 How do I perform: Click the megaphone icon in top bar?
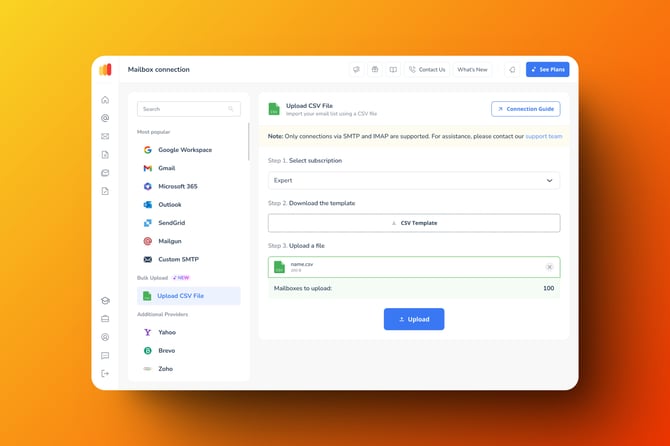point(357,70)
